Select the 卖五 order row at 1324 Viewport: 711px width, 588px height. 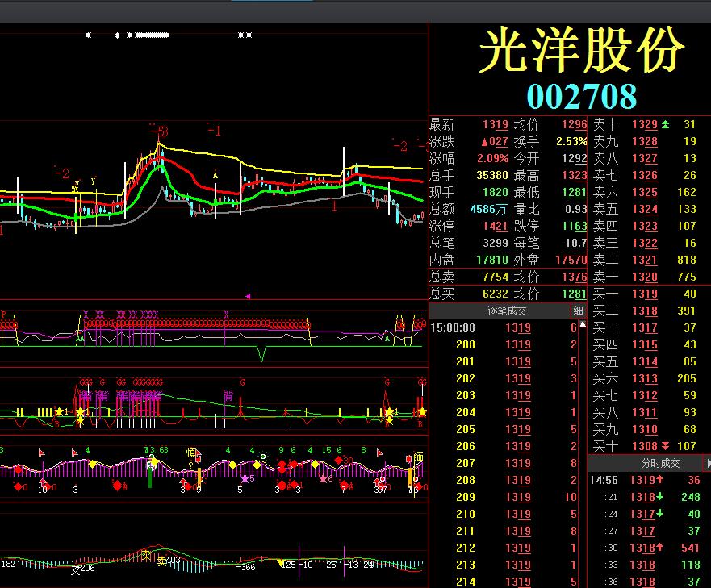pyautogui.click(x=650, y=210)
